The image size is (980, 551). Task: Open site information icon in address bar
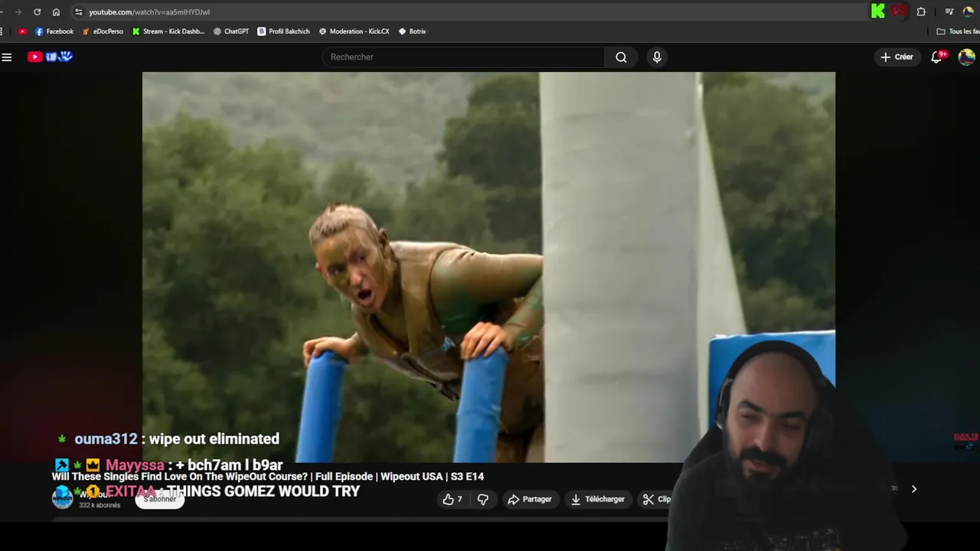78,11
